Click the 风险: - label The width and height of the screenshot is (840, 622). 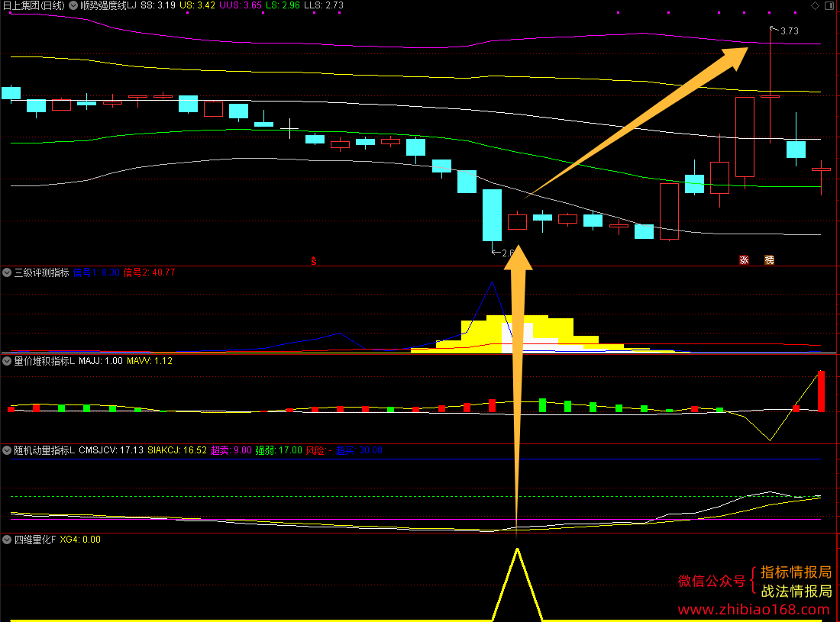(318, 451)
